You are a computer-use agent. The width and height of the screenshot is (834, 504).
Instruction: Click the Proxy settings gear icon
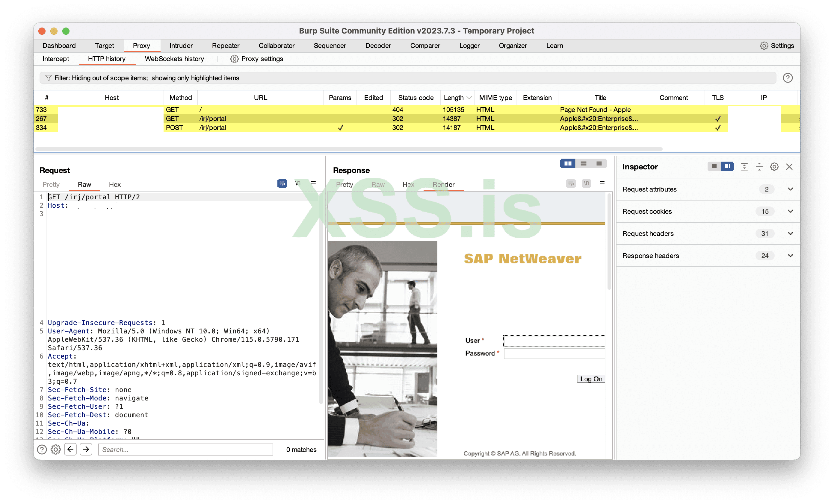point(234,59)
